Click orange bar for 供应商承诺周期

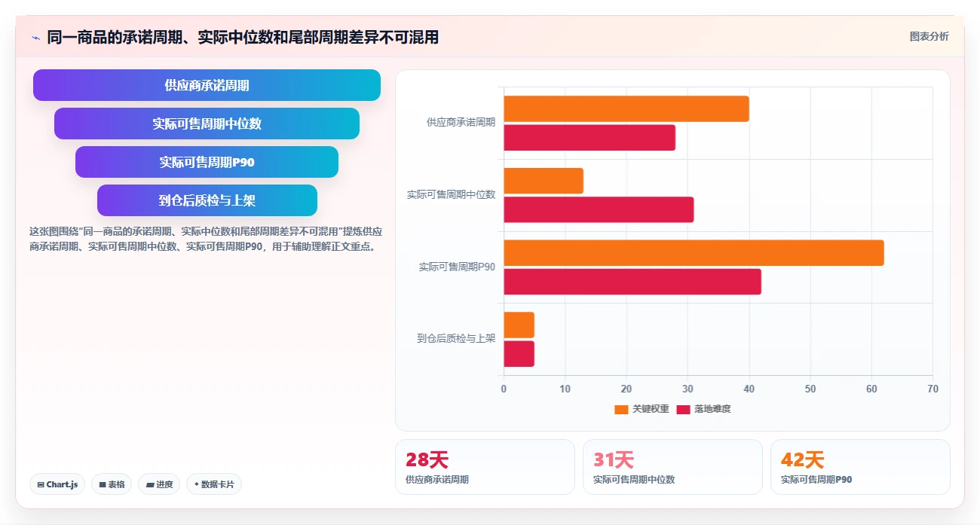[x=626, y=108]
